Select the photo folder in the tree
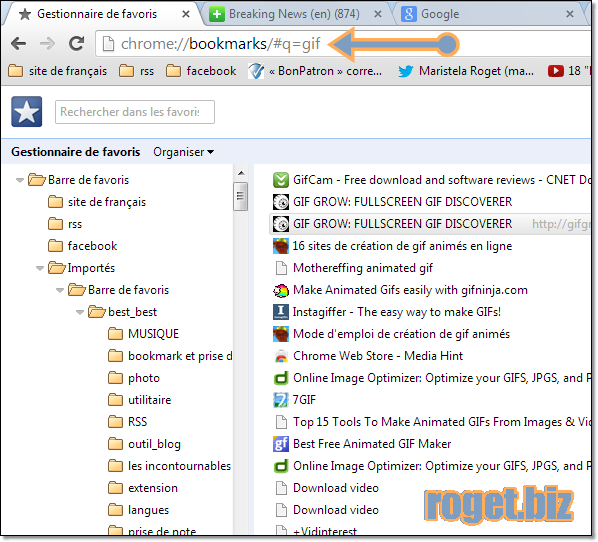Screen dimensions: 598x542 tap(134, 378)
